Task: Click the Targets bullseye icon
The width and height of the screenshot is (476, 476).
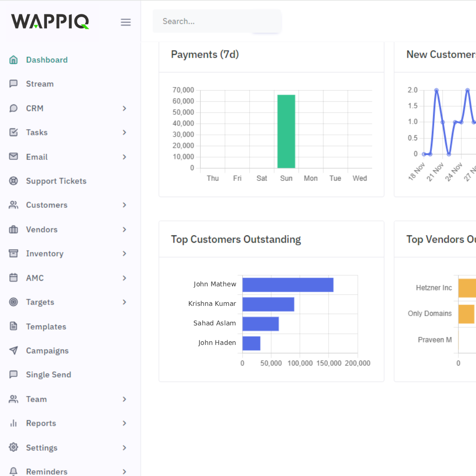Action: click(13, 302)
